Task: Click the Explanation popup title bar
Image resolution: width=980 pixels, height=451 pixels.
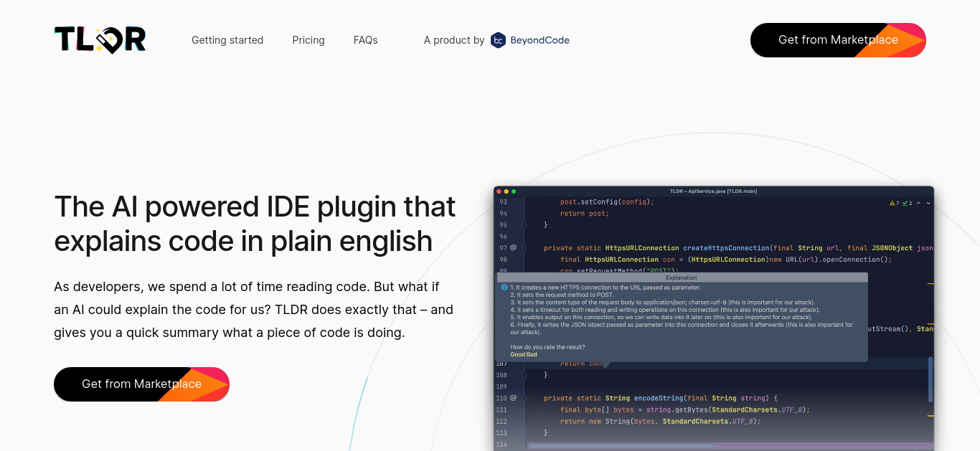Action: click(682, 277)
